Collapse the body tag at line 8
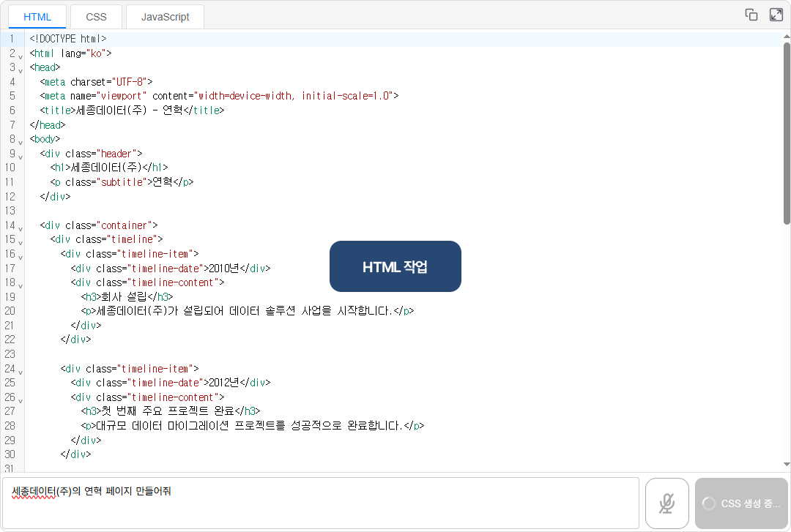 coord(21,141)
